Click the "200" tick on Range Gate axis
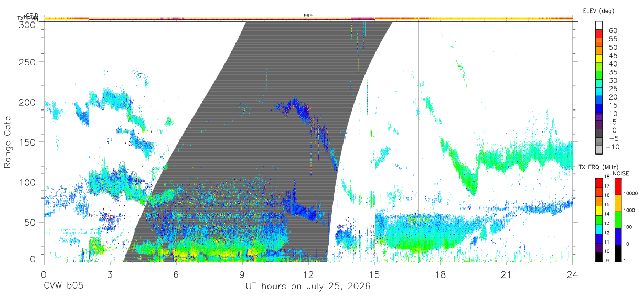Viewport: 644px width, 297px height. click(27, 102)
